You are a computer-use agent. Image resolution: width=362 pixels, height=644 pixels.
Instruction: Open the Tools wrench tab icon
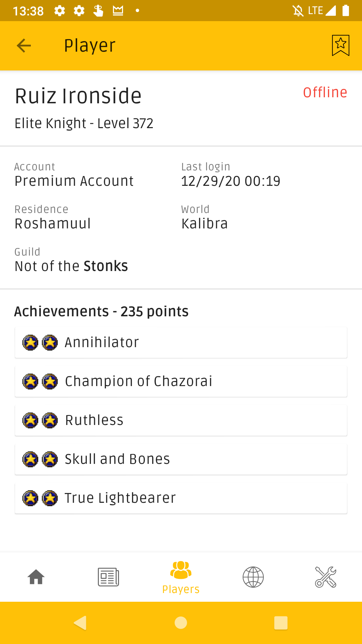coord(325,577)
